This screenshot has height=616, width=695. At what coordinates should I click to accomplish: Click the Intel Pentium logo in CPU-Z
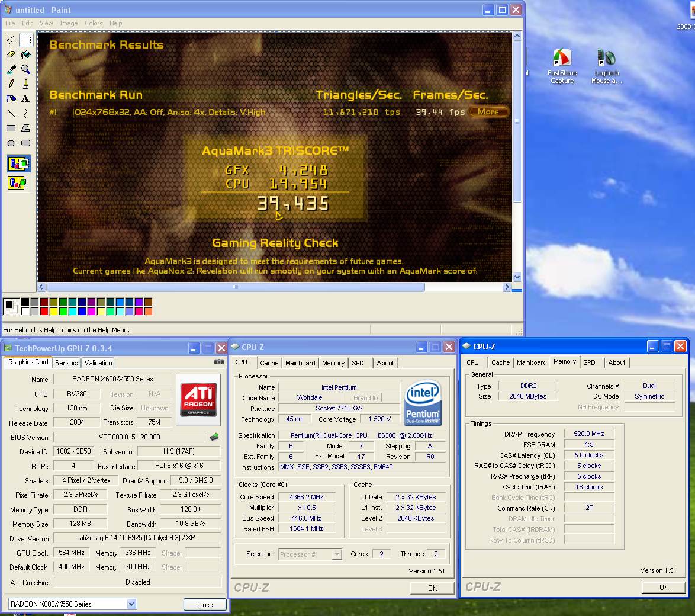tap(423, 403)
